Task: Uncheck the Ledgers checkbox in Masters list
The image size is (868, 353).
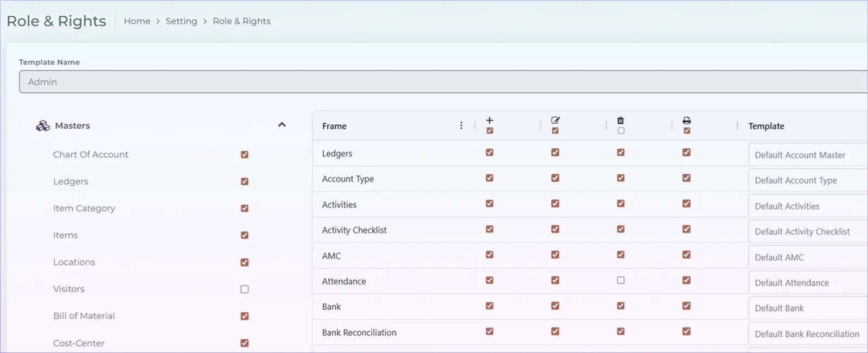Action: [245, 181]
